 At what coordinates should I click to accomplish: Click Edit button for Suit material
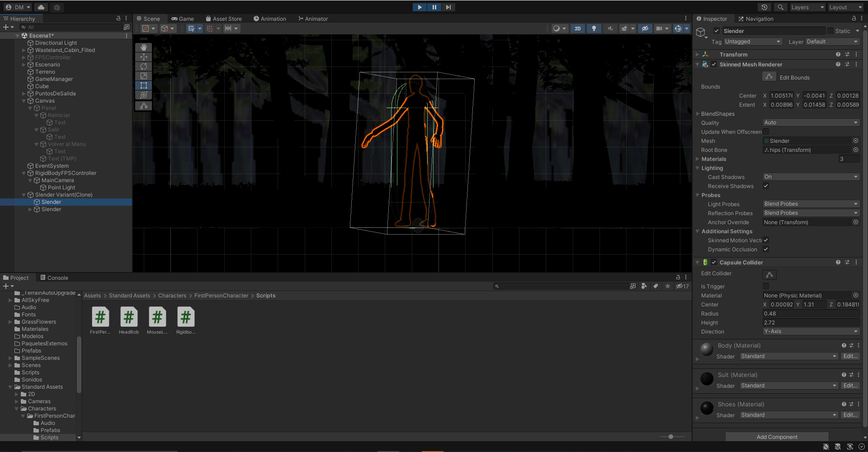[x=850, y=386]
